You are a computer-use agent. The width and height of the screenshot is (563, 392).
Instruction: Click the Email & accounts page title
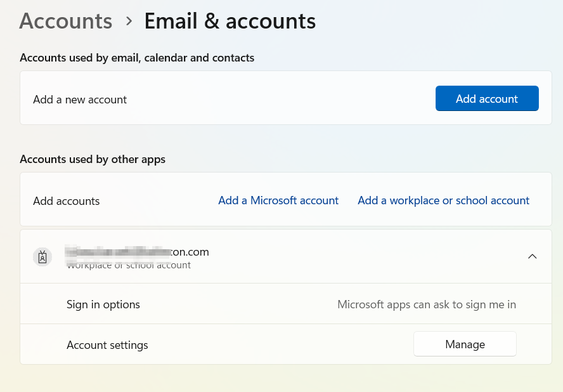230,21
